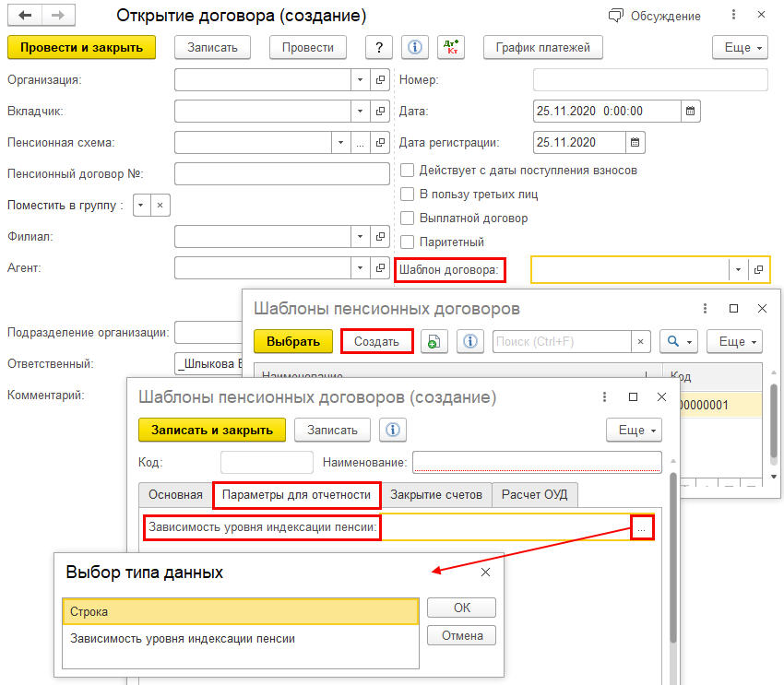Expand the Еще menu in main toolbar
This screenshot has height=685, width=784.
[740, 47]
